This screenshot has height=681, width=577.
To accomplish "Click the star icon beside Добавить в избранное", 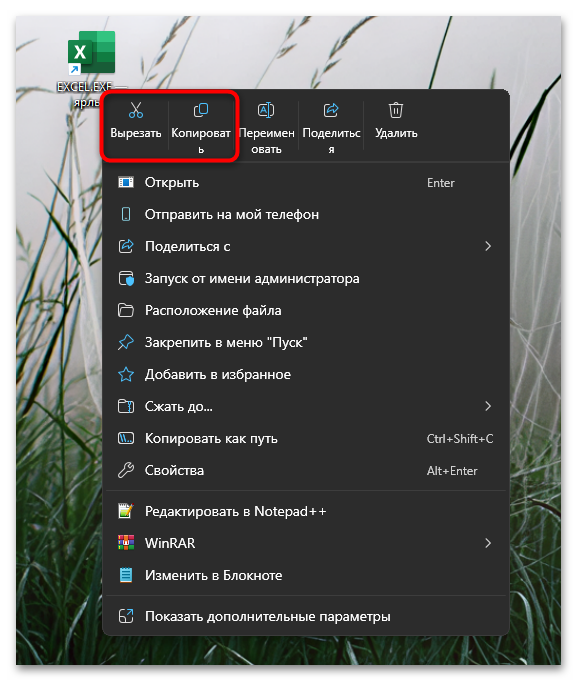I will tap(126, 374).
